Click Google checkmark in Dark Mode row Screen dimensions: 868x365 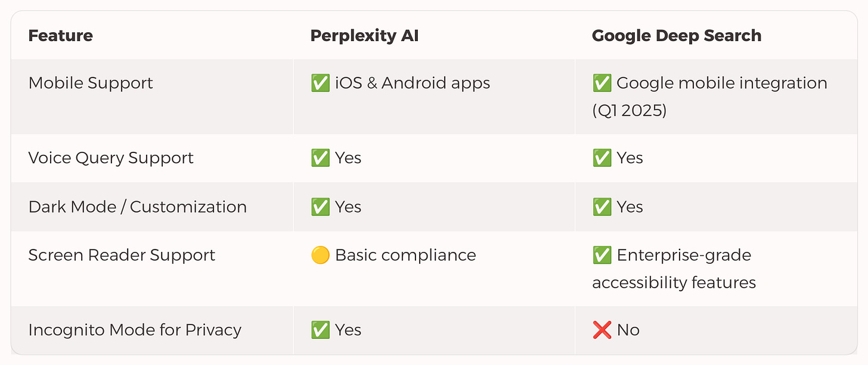click(x=602, y=207)
